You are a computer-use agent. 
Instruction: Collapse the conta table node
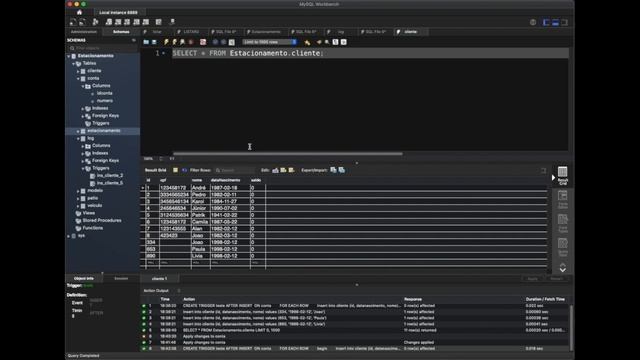[78, 78]
